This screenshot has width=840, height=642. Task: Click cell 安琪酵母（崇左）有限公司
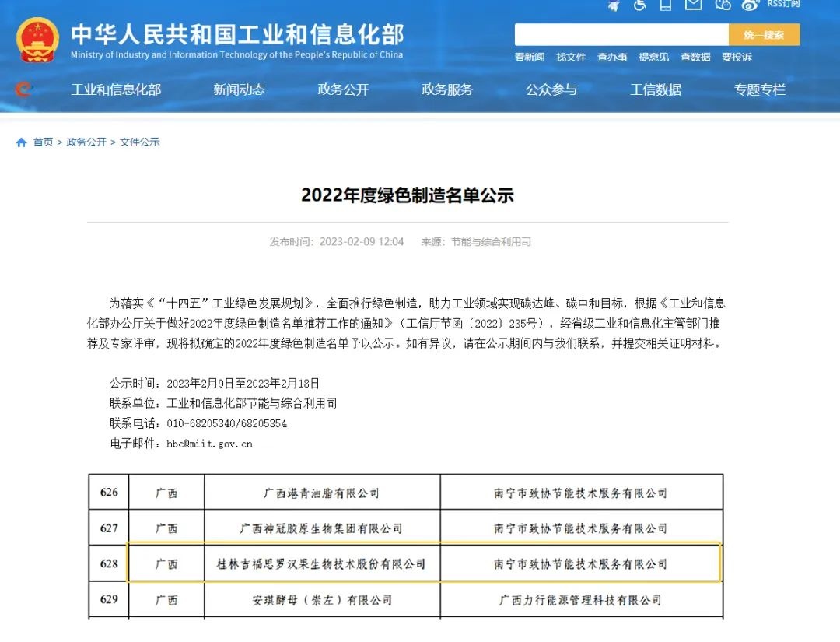(x=321, y=600)
